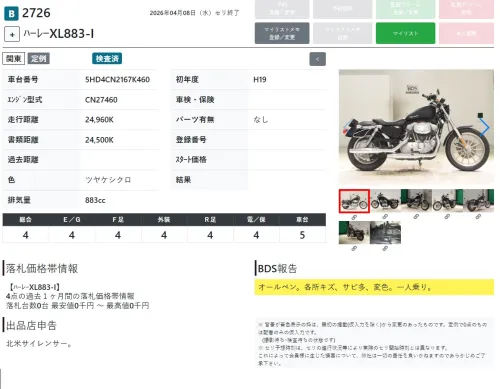Viewport: 500px width, 389px height.
Task: Show the next motorcycle photo with right chevron
Action: pos(485,128)
